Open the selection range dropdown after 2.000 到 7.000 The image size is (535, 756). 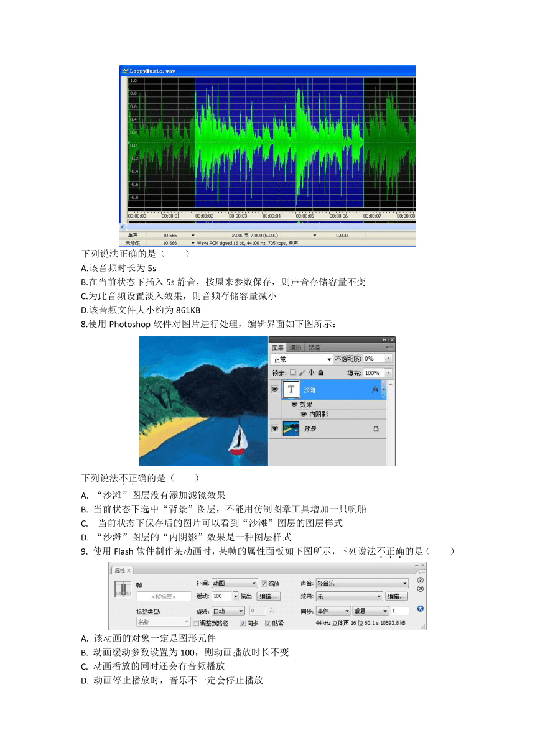click(x=315, y=236)
